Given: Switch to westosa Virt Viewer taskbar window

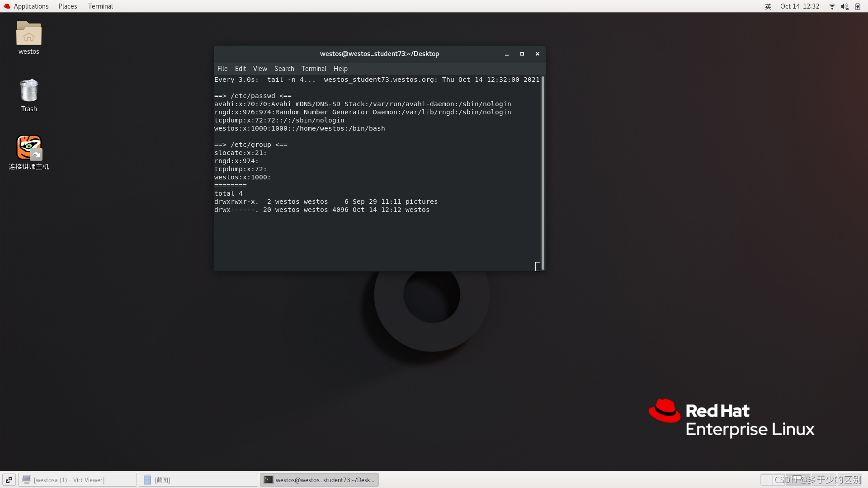Looking at the screenshot, I should pyautogui.click(x=77, y=479).
